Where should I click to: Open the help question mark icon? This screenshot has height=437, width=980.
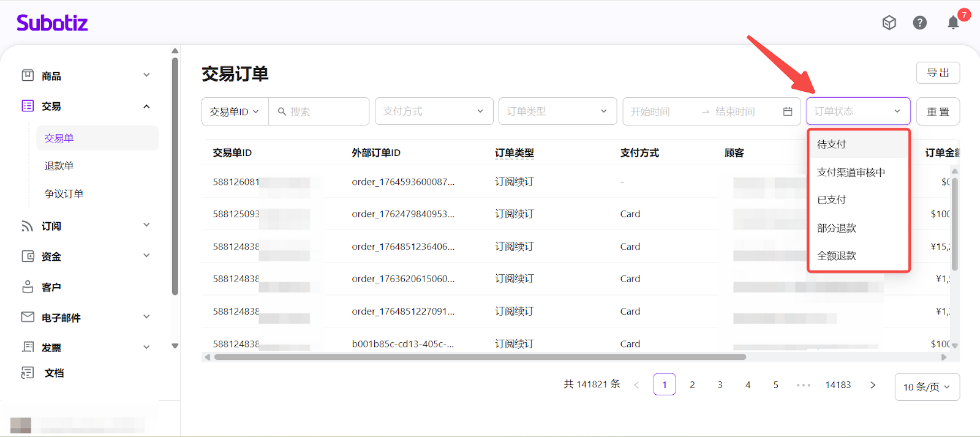pos(919,23)
